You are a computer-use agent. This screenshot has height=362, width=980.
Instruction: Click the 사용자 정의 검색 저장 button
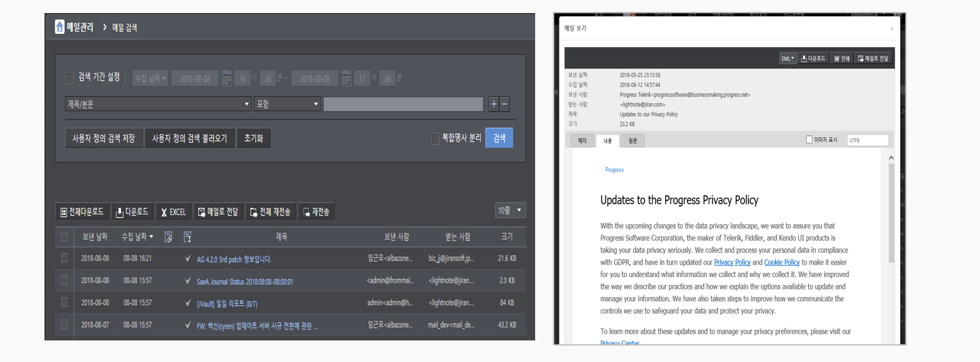103,139
